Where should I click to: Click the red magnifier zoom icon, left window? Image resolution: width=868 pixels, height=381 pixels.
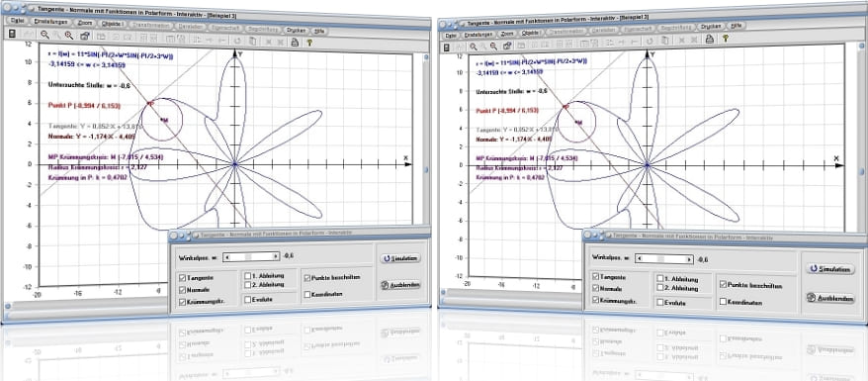[x=68, y=36]
